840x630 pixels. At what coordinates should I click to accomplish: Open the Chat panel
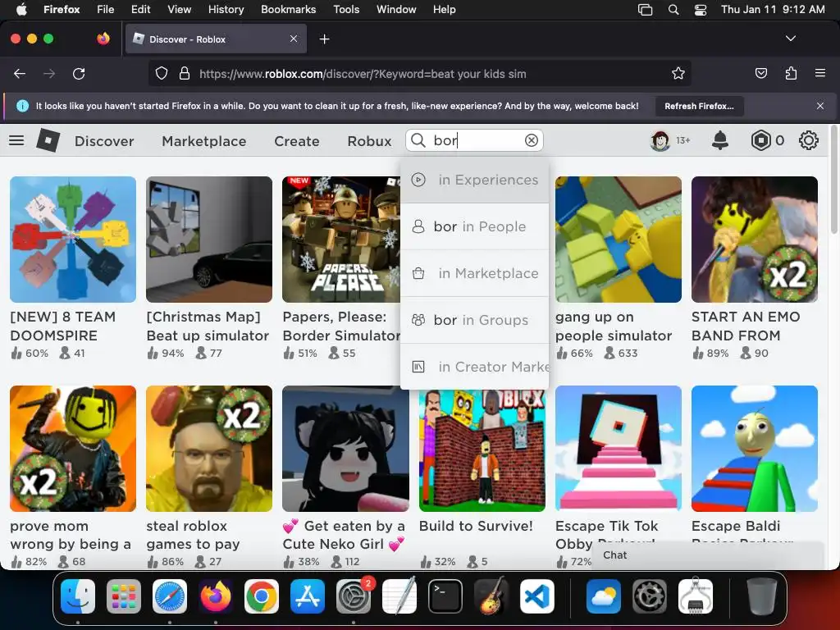pyautogui.click(x=710, y=555)
